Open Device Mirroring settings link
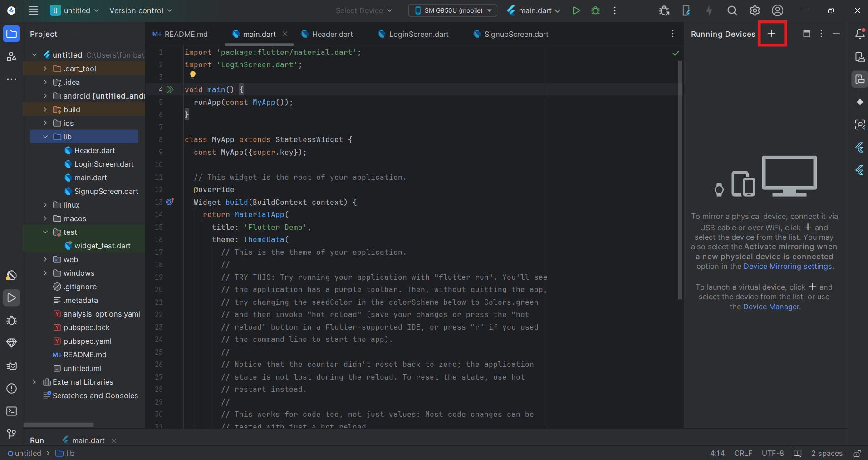The image size is (868, 460). pos(788,267)
